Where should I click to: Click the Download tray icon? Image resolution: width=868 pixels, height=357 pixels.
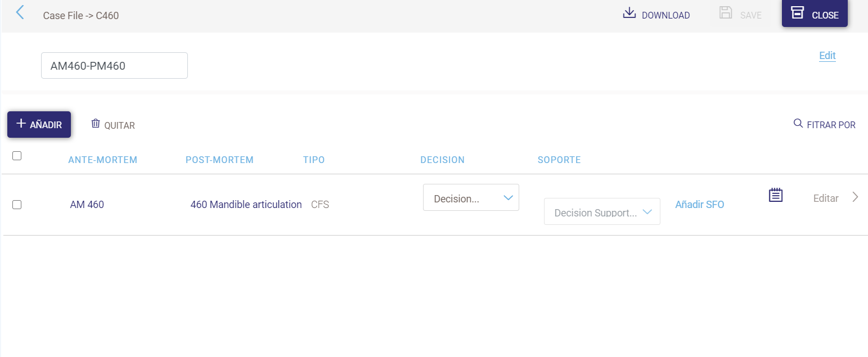pyautogui.click(x=629, y=13)
